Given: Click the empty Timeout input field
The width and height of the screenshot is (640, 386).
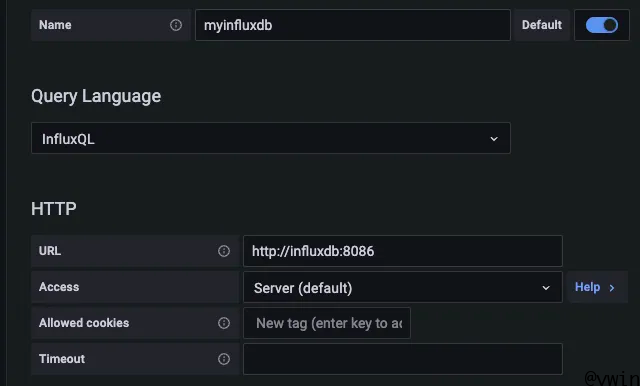Looking at the screenshot, I should 403,359.
